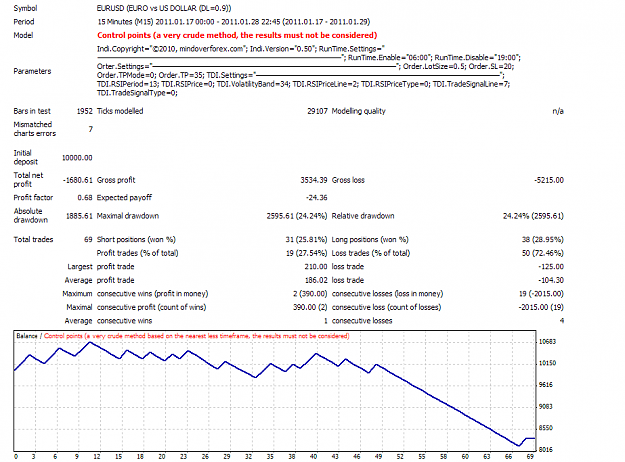The height and width of the screenshot is (462, 625).
Task: Click the Total net profit value -1680.61
Action: pos(77,180)
